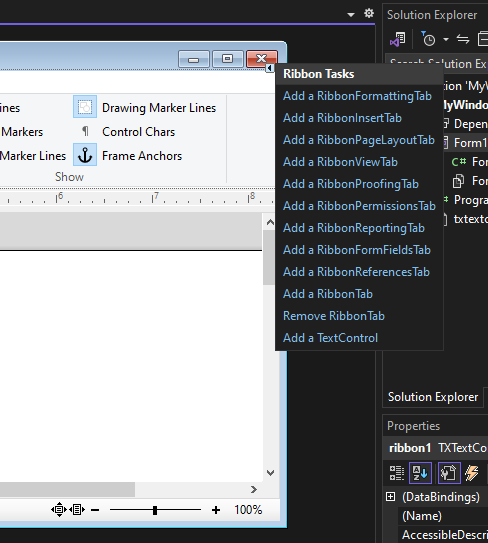Select Add a RibbonProofingTab
Viewport: 488px width, 543px height.
tap(351, 184)
